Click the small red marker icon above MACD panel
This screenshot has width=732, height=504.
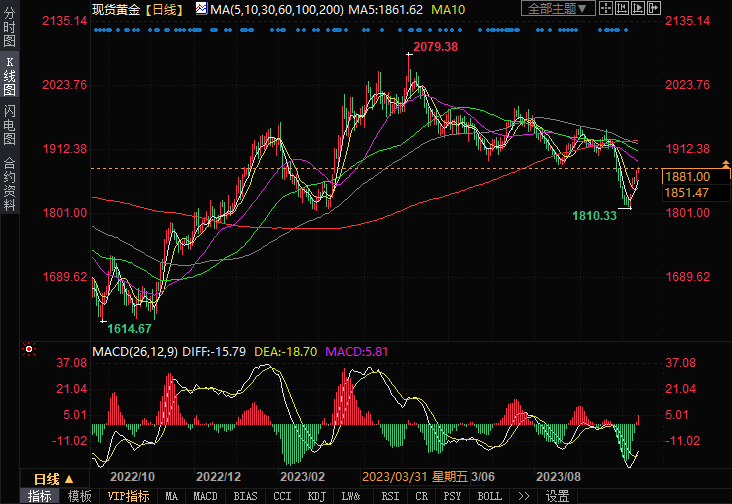(x=28, y=350)
